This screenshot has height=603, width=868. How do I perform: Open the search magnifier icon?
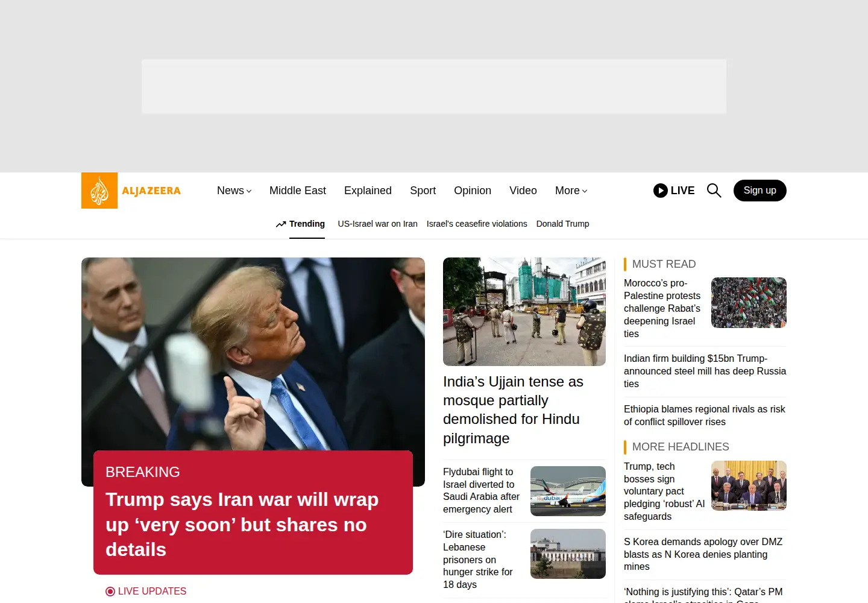714,191
